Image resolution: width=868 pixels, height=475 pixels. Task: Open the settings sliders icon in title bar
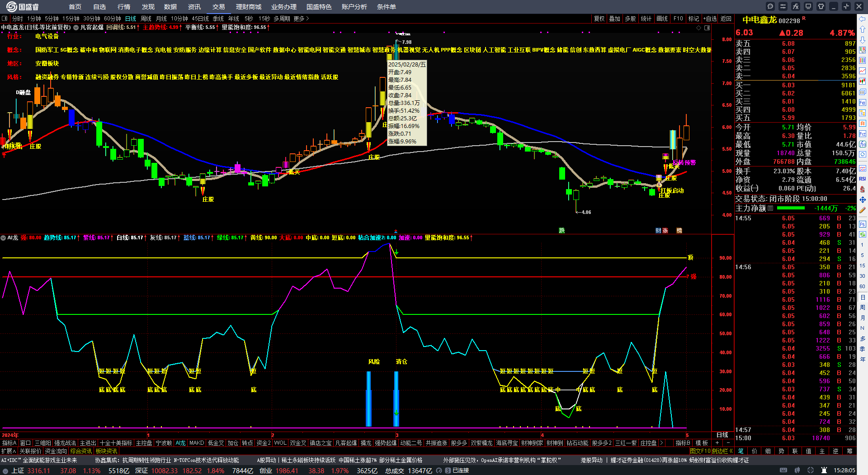[783, 6]
